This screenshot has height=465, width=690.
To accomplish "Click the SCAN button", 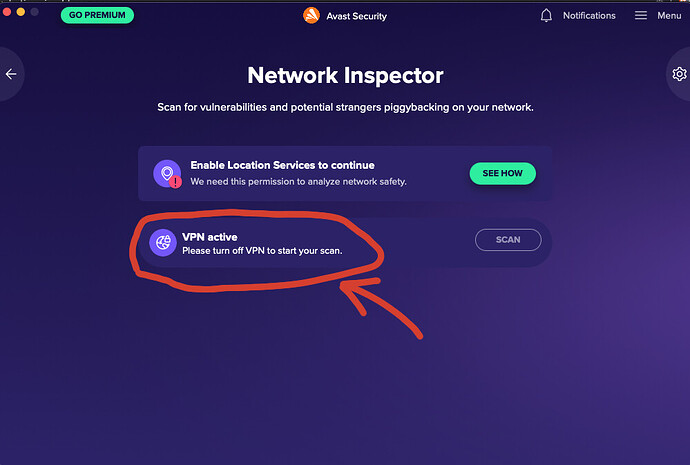I will 508,240.
